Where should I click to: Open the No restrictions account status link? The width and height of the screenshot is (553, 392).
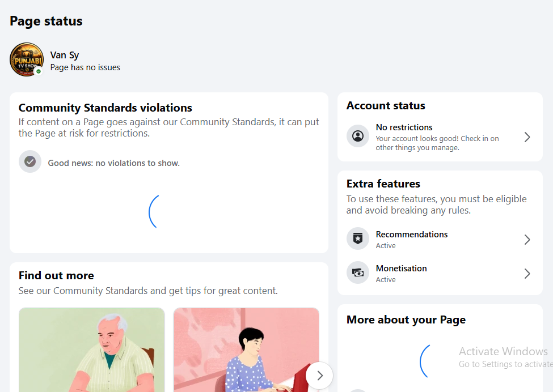440,137
